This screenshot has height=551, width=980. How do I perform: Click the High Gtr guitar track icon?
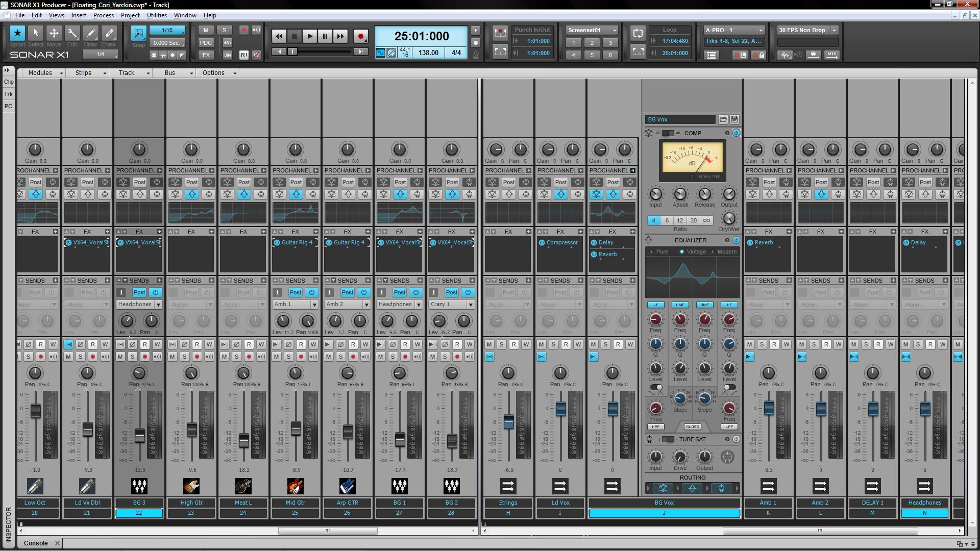coord(191,486)
